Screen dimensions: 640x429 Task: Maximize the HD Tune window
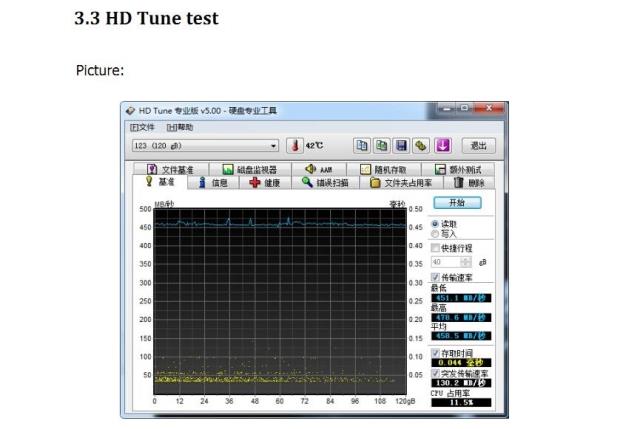[464, 109]
